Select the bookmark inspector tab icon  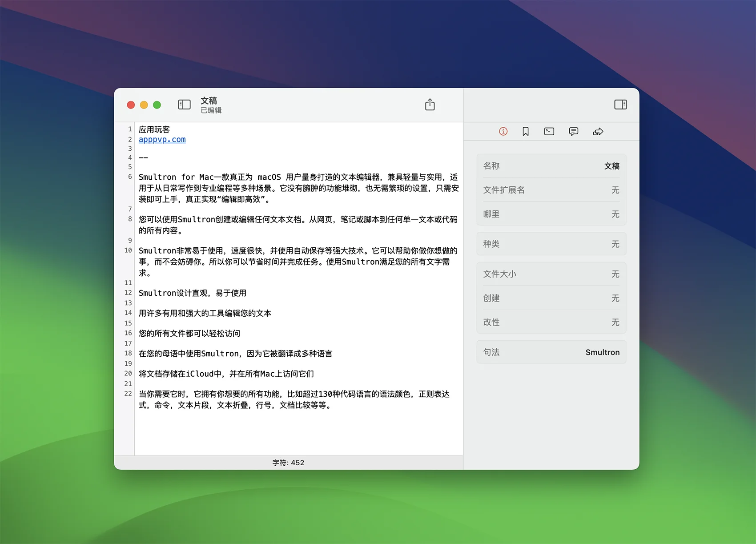526,131
